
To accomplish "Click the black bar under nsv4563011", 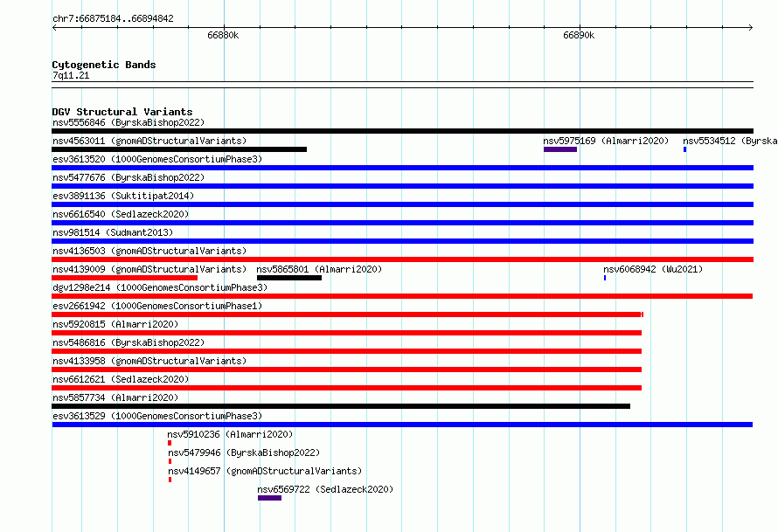I will pyautogui.click(x=179, y=149).
